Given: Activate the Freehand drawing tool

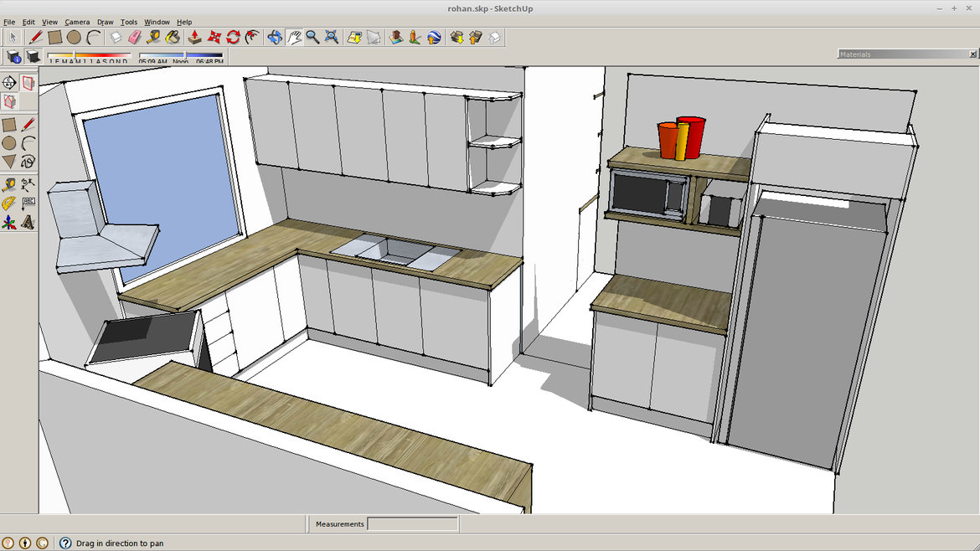Looking at the screenshot, I should click(x=28, y=162).
